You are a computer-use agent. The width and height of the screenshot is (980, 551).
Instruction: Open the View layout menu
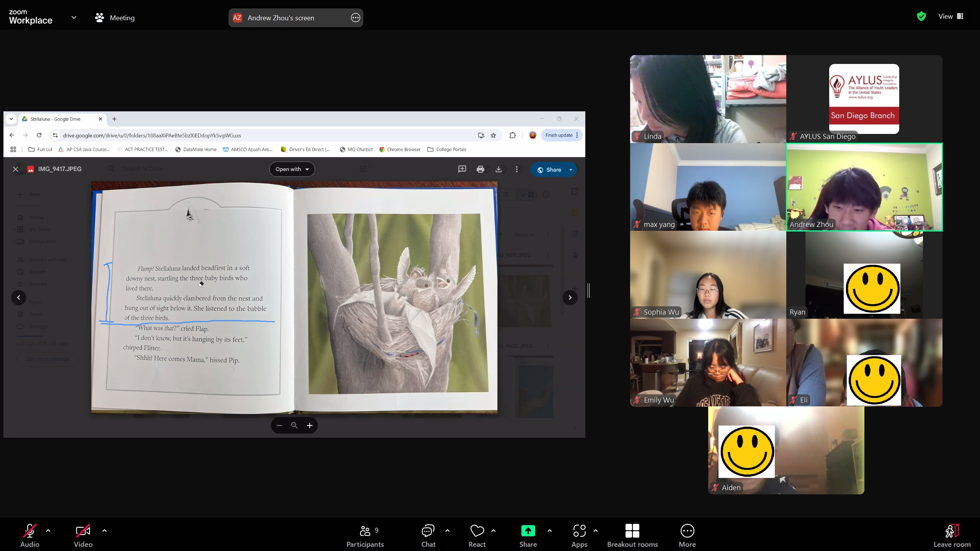pos(951,16)
